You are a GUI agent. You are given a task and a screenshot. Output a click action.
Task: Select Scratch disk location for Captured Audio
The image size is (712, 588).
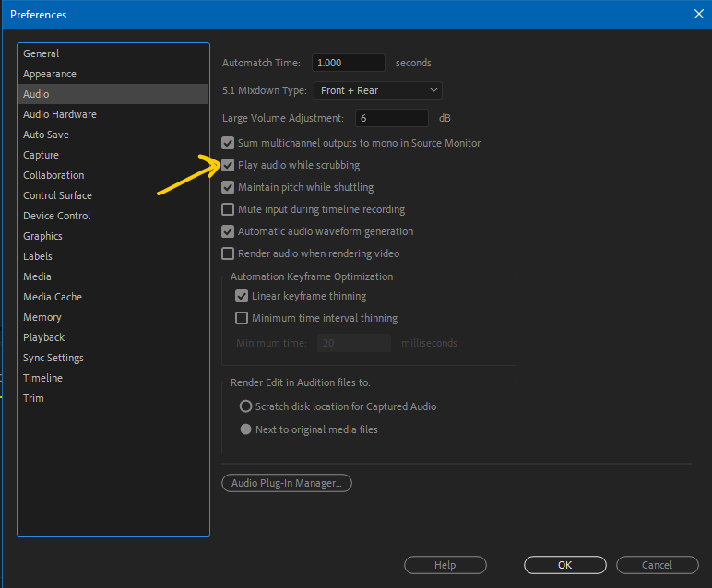pyautogui.click(x=245, y=406)
